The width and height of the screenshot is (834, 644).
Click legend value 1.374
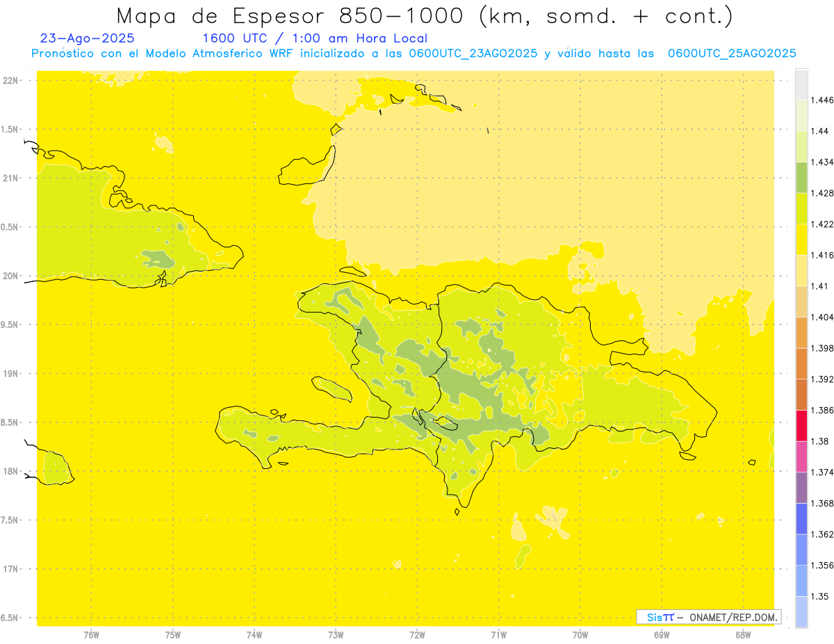[x=822, y=472]
